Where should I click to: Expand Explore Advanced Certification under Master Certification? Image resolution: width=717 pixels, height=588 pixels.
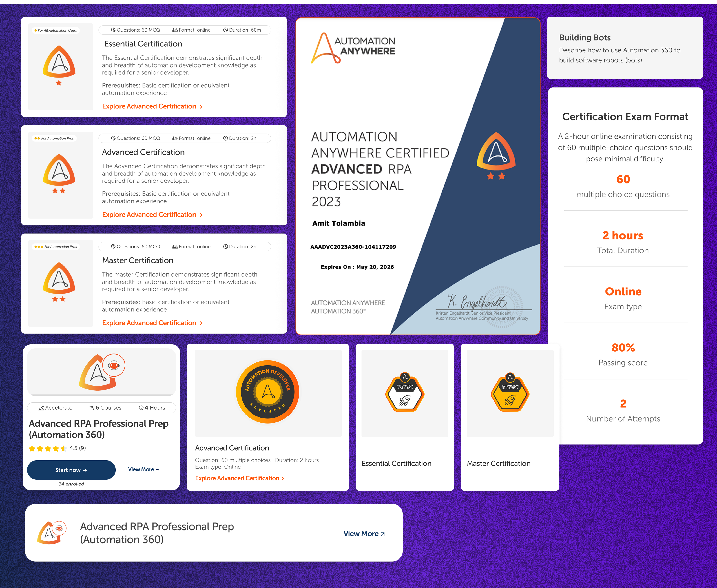click(x=149, y=323)
